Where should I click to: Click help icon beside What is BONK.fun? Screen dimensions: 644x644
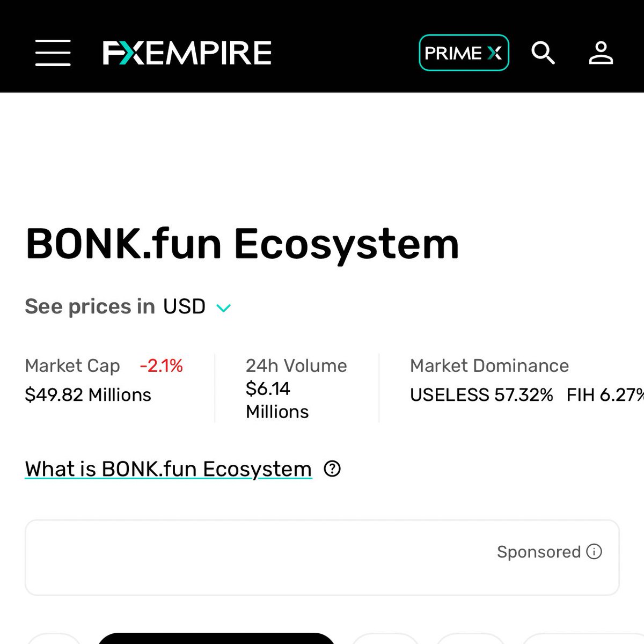click(x=332, y=469)
